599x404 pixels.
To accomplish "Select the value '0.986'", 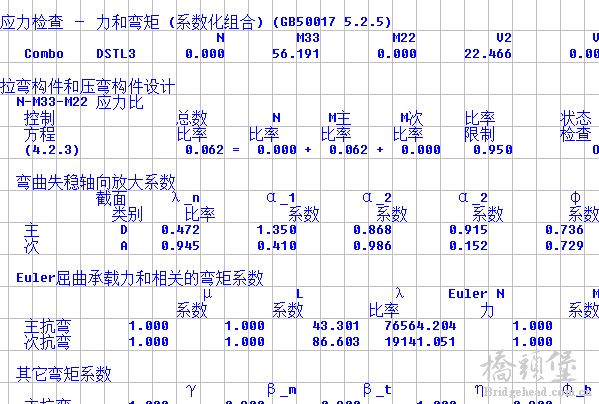I will 372,246.
